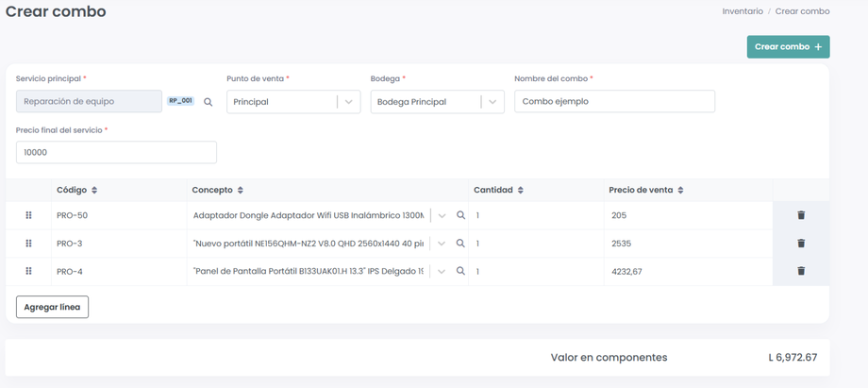Delete the PRO-50 row
This screenshot has height=388, width=868.
[801, 215]
